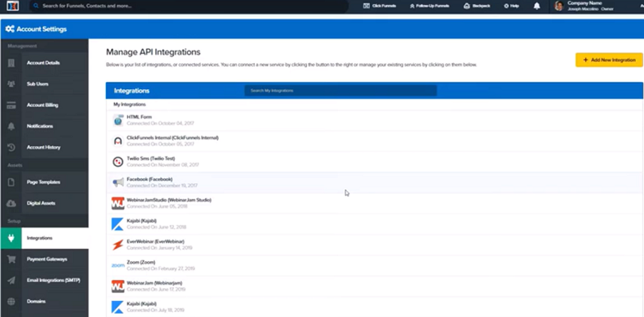644x317 pixels.
Task: Click 'Connected On June 17, 2019' text
Action: [x=156, y=289]
